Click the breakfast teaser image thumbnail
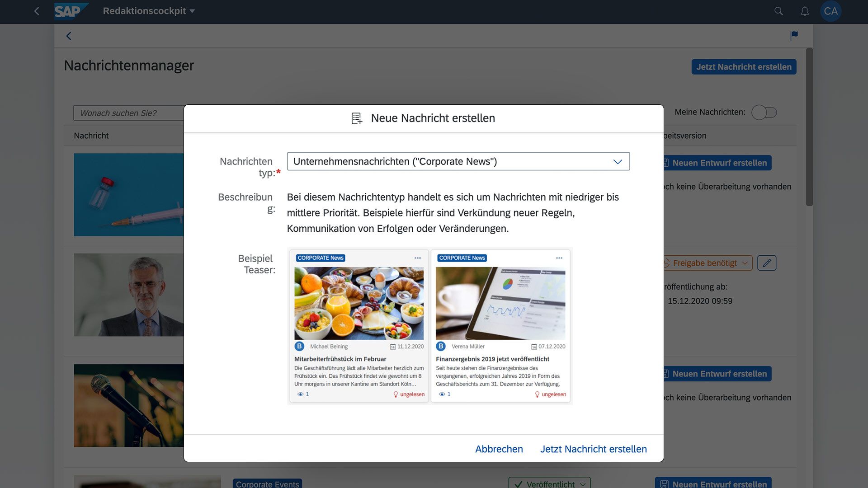This screenshot has height=488, width=868. tap(359, 303)
